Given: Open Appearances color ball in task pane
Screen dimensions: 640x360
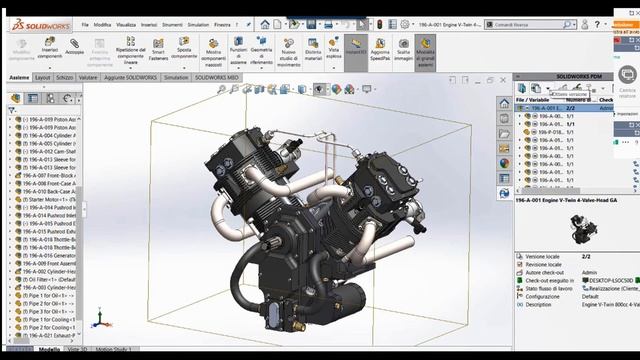Looking at the screenshot, I should [504, 163].
